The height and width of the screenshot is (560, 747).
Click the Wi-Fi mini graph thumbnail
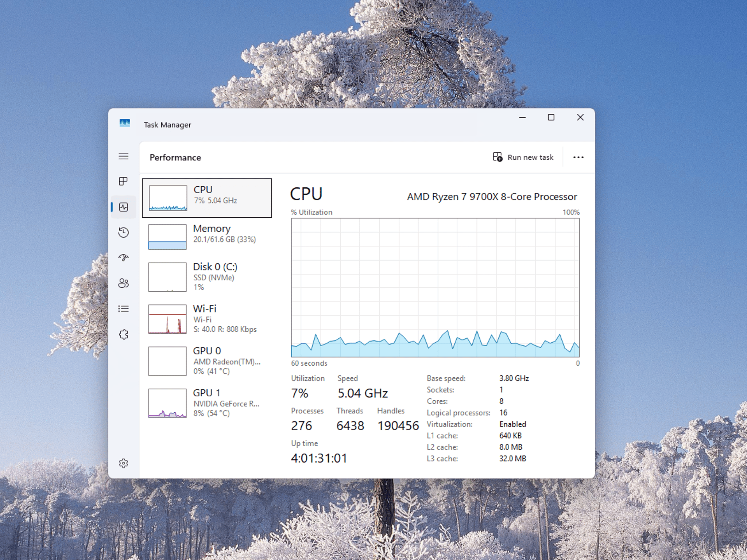167,319
